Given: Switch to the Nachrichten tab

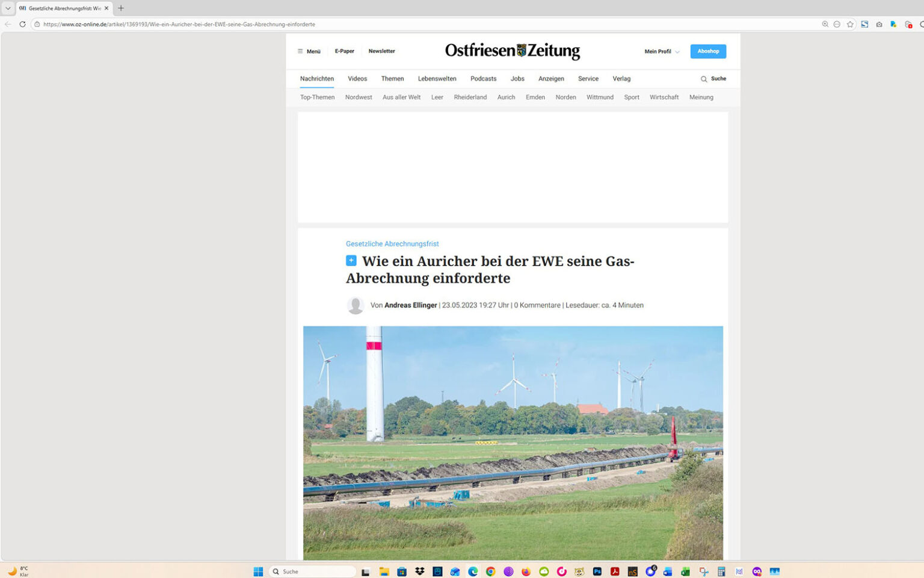Looking at the screenshot, I should pos(316,79).
